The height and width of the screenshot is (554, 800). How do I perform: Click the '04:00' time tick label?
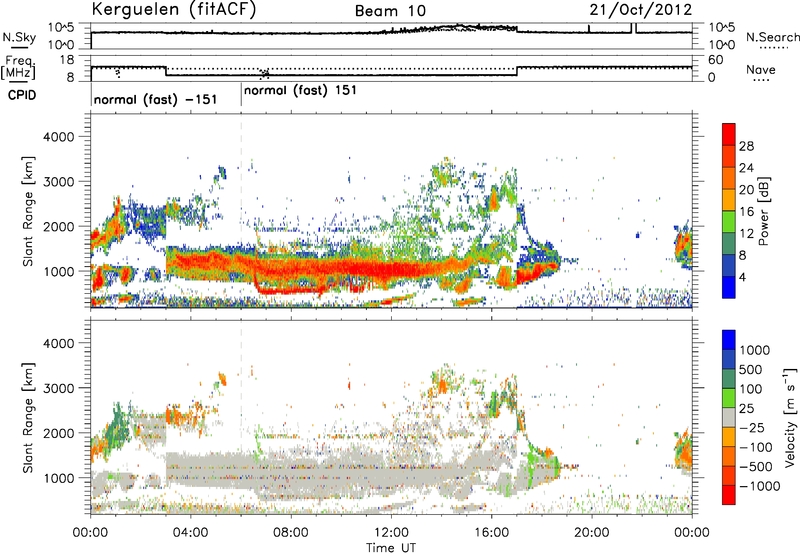point(190,533)
